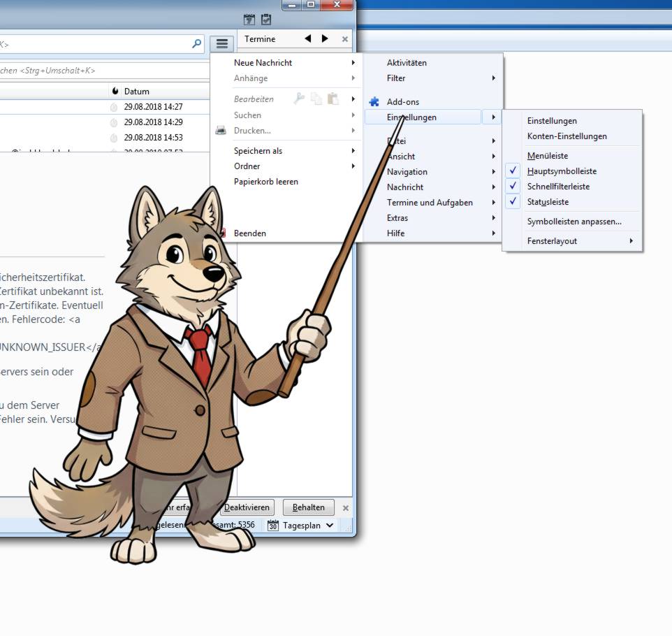
Task: Uncheck the Hauptsymbolleiste option
Action: 562,171
